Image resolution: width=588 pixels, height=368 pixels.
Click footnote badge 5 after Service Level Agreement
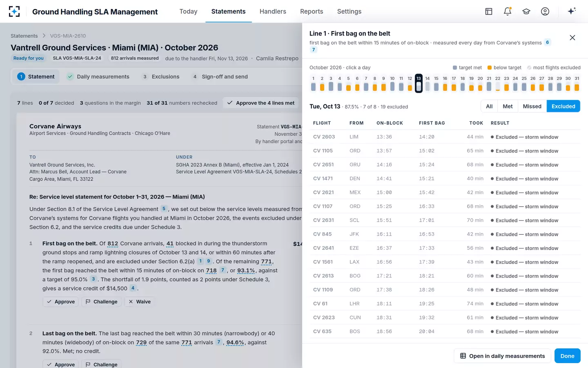pos(164,209)
